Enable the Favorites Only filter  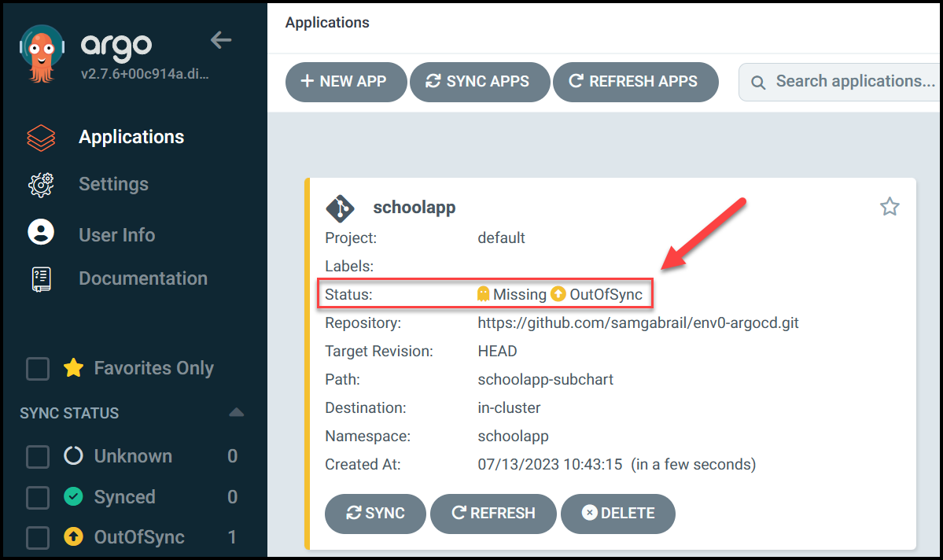point(38,368)
